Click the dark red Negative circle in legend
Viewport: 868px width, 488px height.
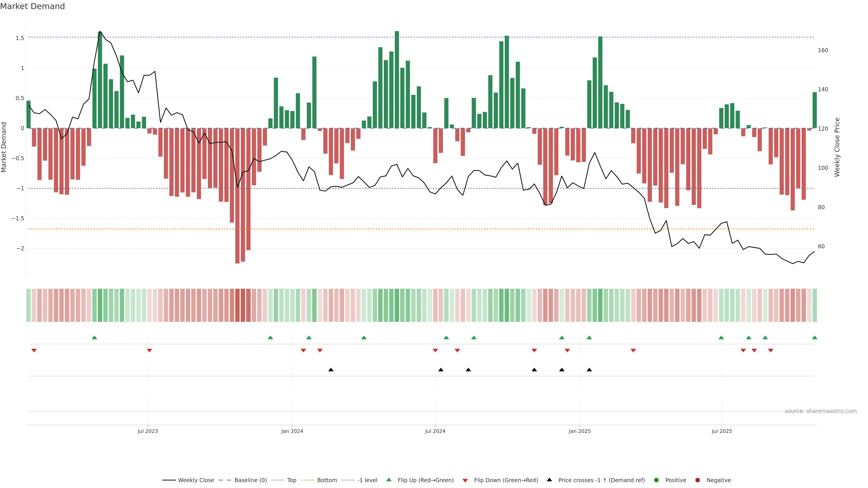pyautogui.click(x=698, y=480)
